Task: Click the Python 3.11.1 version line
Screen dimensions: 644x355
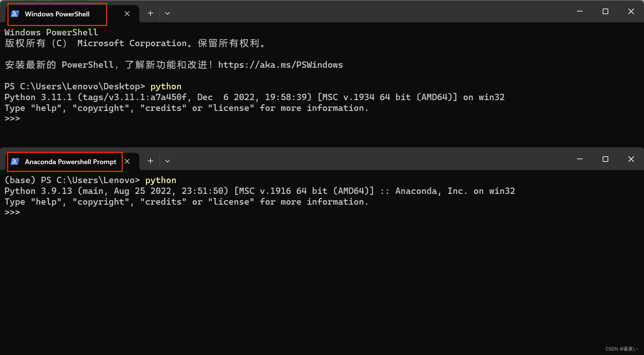Action: (x=255, y=97)
